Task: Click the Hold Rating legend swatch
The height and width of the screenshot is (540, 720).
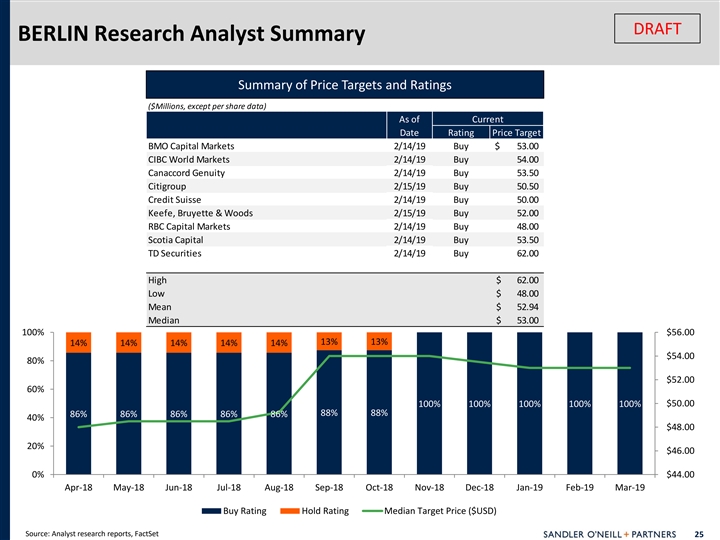Action: click(286, 511)
